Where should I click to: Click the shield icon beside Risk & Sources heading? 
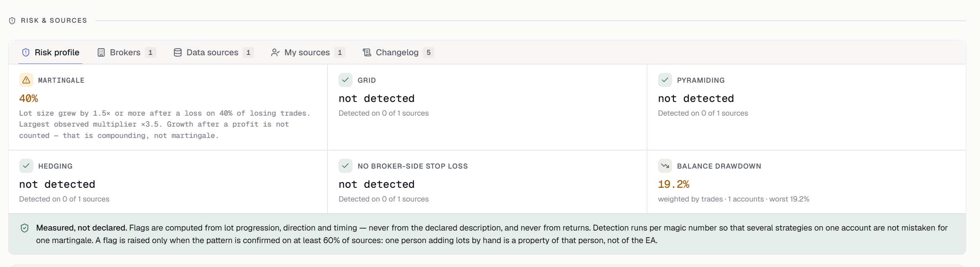point(12,21)
